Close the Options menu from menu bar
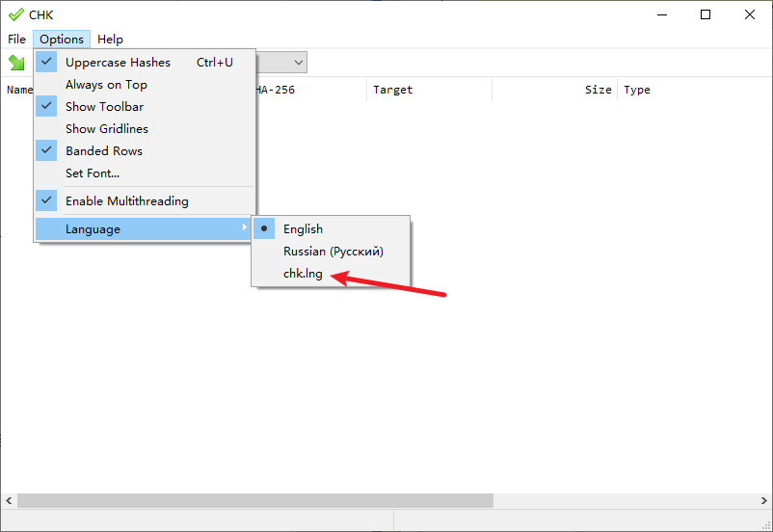The height and width of the screenshot is (532, 773). (x=62, y=40)
